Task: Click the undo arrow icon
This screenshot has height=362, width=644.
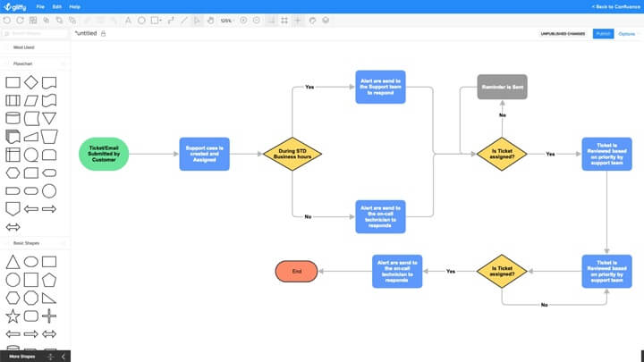Action: [x=7, y=20]
